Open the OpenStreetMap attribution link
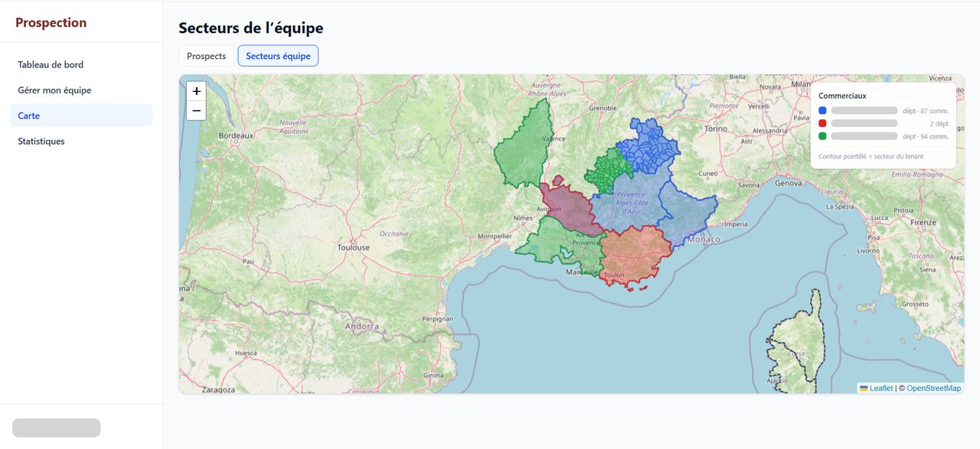 933,389
